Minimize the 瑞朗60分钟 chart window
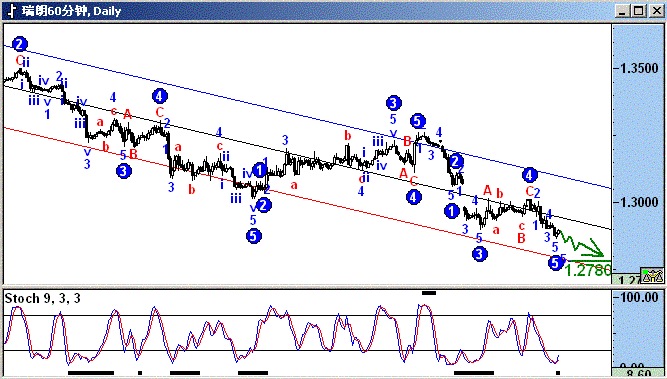 (622, 11)
